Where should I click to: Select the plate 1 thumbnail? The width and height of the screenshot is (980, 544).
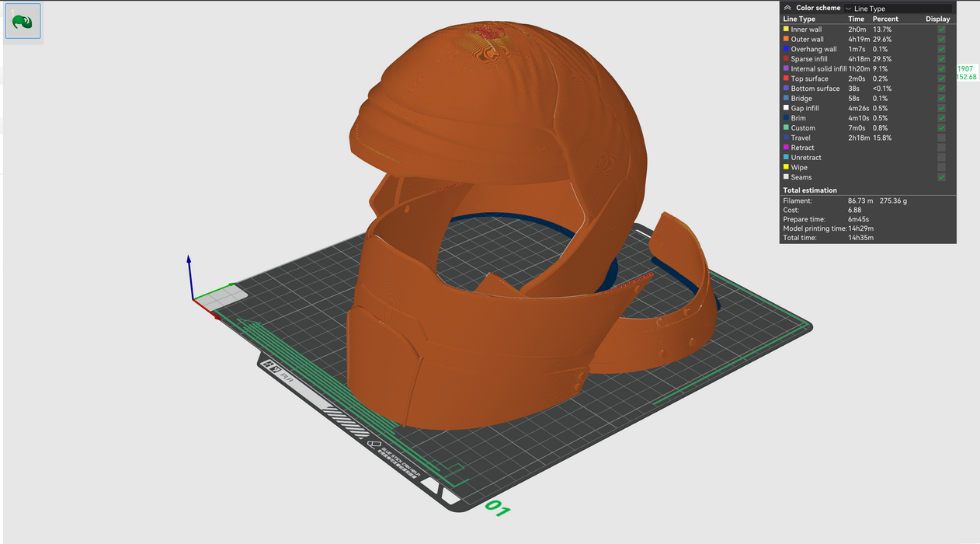[x=23, y=21]
